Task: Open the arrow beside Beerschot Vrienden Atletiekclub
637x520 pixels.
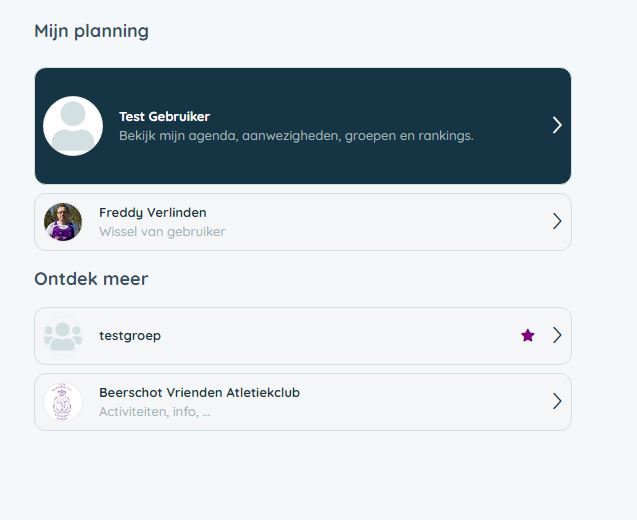Action: coord(557,402)
